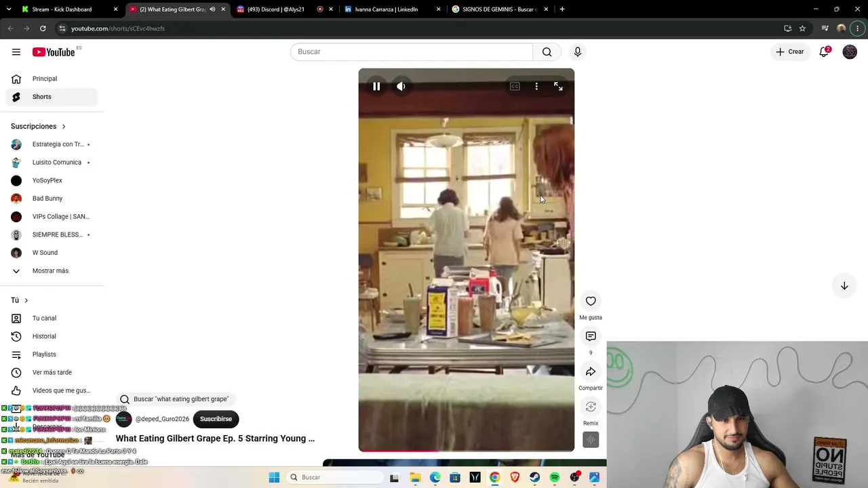Click the Crear button

[x=790, y=52]
